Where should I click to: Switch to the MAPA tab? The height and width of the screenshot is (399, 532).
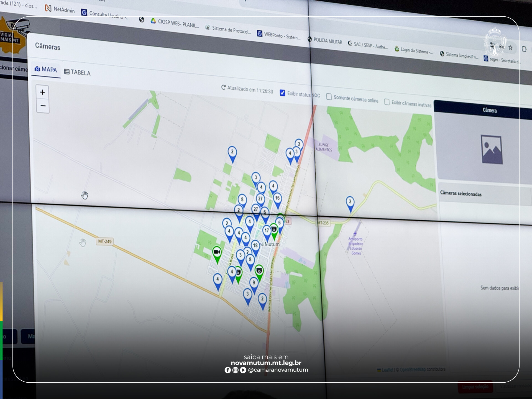coord(46,70)
